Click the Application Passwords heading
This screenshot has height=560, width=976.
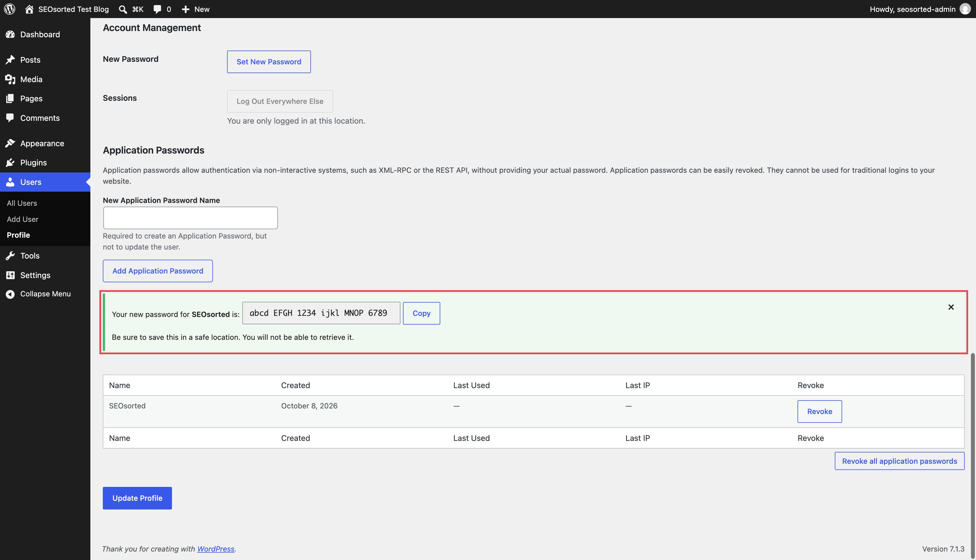click(x=154, y=150)
